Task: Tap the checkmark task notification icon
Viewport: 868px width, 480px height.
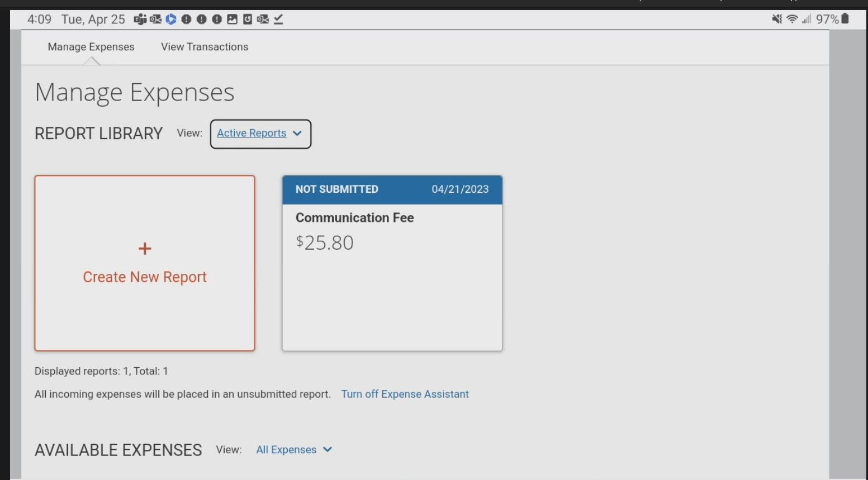Action: (x=278, y=20)
